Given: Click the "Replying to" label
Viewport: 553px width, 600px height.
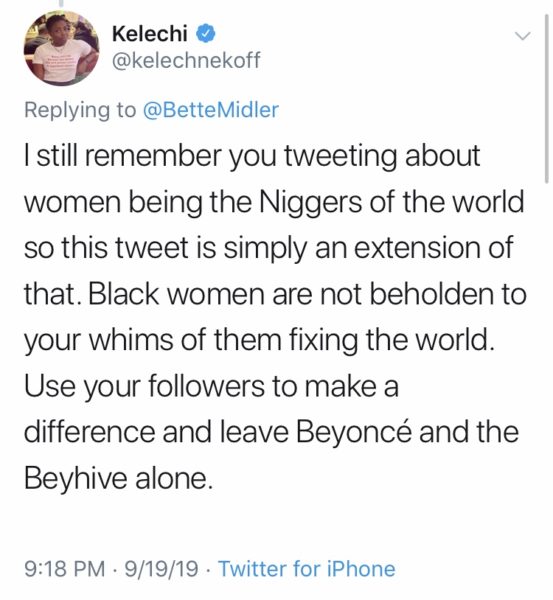Looking at the screenshot, I should click(x=80, y=110).
